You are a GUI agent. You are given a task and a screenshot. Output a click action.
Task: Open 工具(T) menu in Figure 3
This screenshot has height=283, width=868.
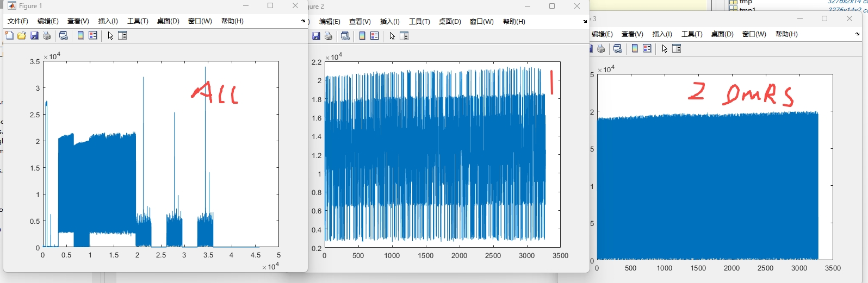[x=692, y=34]
